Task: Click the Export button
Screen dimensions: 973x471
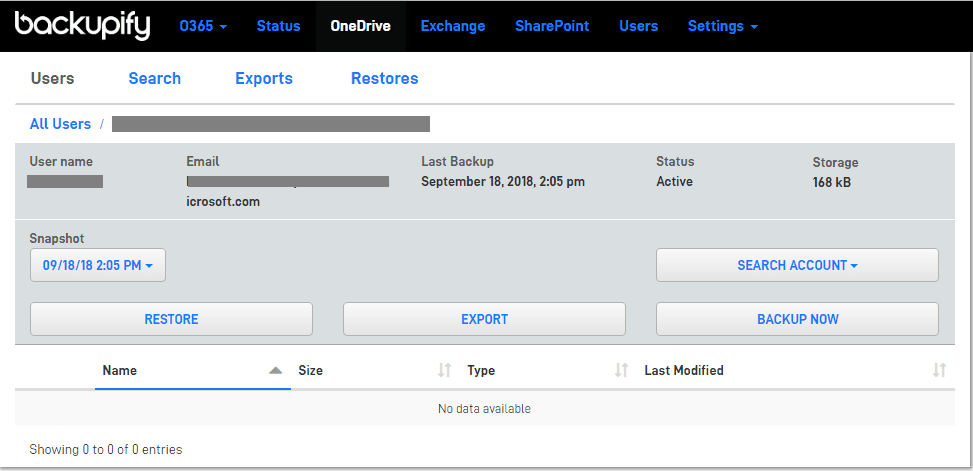Action: coord(485,319)
